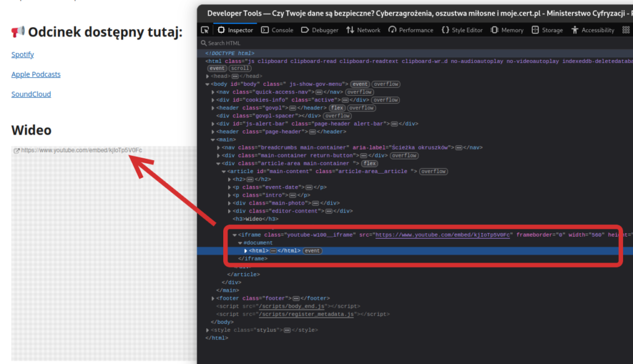Viewport: 633px width, 364px height.
Task: Click the body_end.js script source link
Action: click(x=291, y=307)
